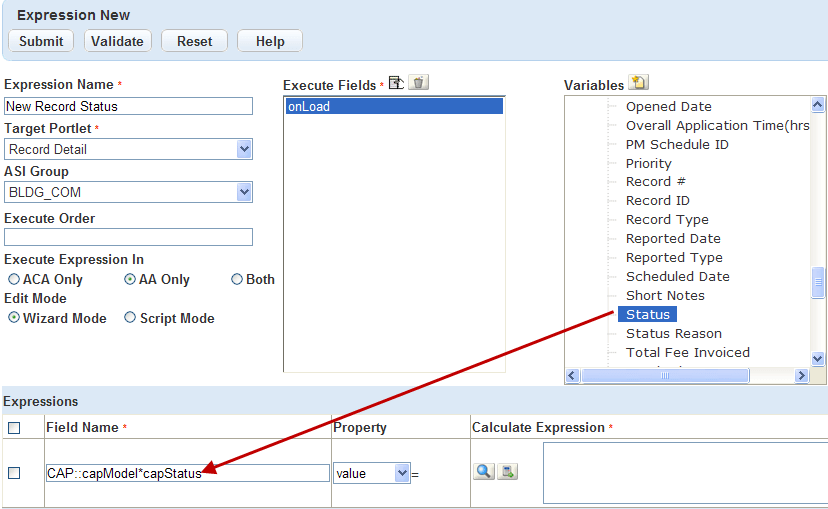Click the horizontal scroll right arrow in Variables
Image resolution: width=828 pixels, height=509 pixels.
tap(801, 376)
